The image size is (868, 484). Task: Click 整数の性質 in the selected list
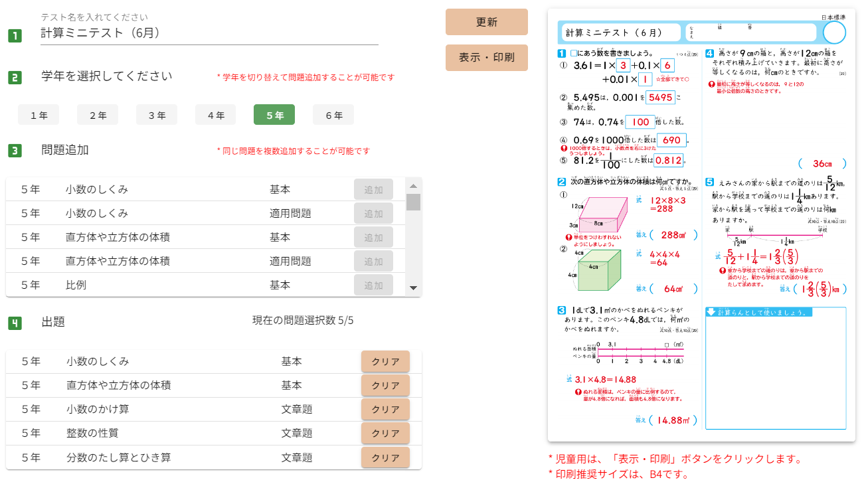pos(92,433)
